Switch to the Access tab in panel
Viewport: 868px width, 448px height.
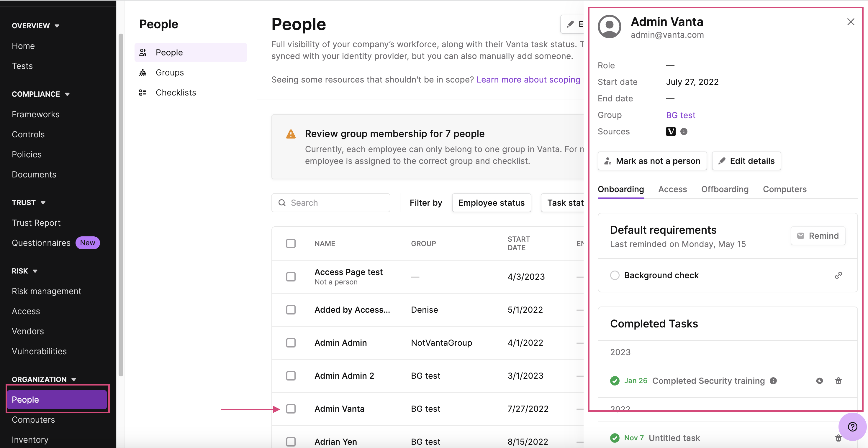pos(672,189)
